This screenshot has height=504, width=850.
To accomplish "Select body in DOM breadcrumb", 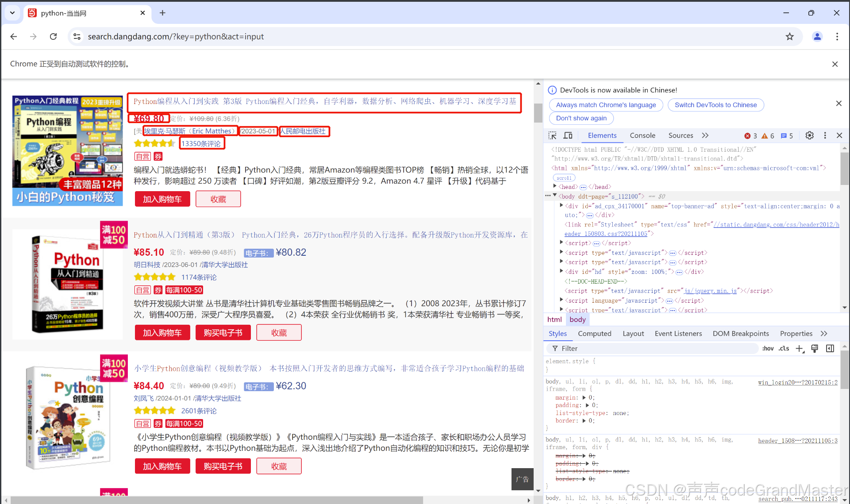I will (x=577, y=319).
